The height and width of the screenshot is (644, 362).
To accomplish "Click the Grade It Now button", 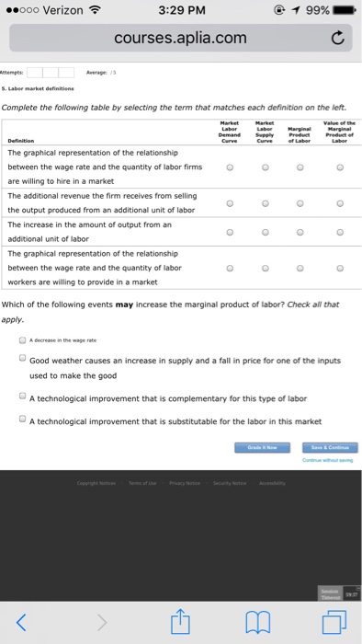I will (263, 448).
